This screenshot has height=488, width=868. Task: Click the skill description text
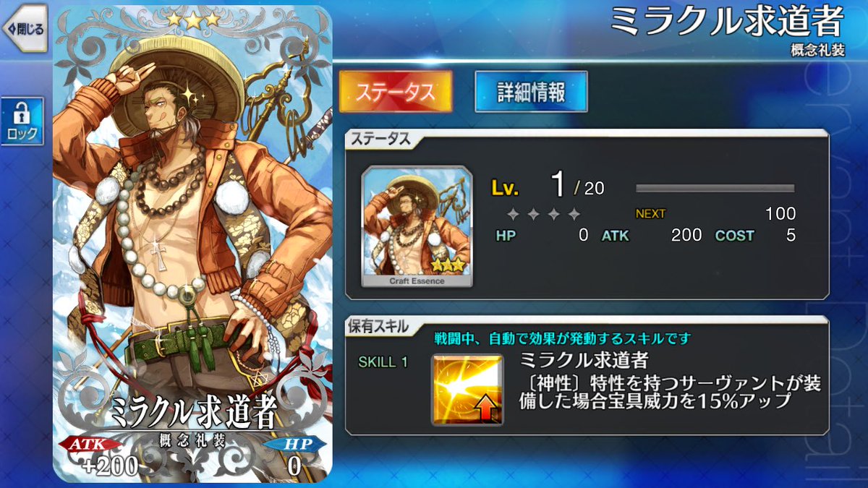(x=671, y=391)
